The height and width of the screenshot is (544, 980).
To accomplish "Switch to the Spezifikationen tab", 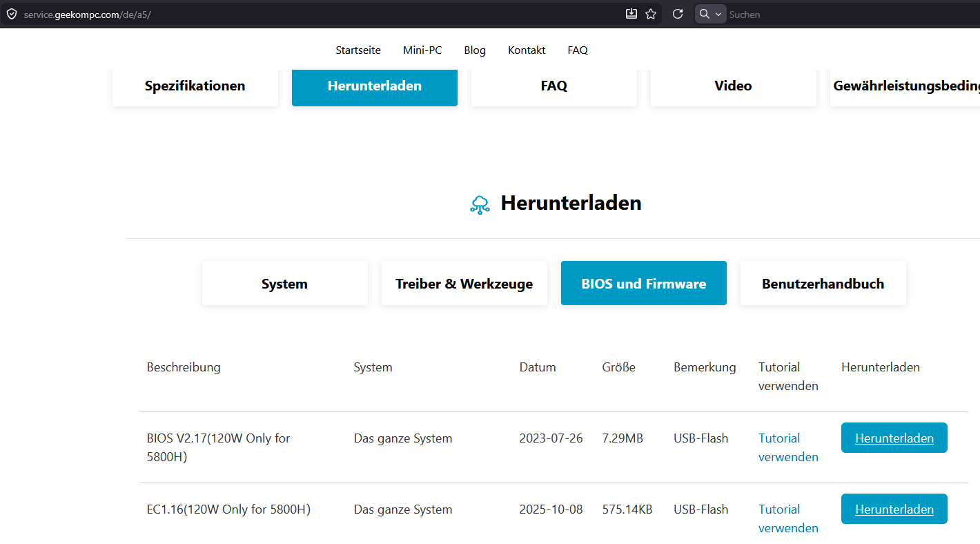I will (195, 87).
